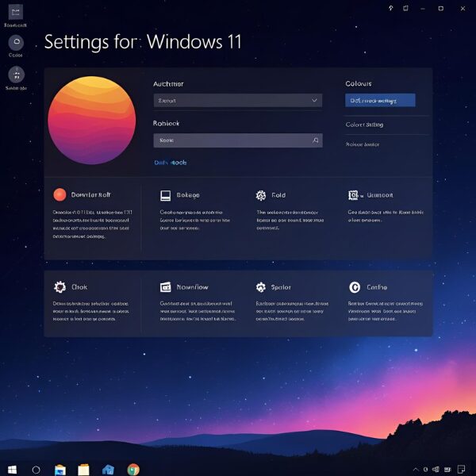476x476 pixels.
Task: Open the taskbar search circle
Action: pyautogui.click(x=36, y=470)
